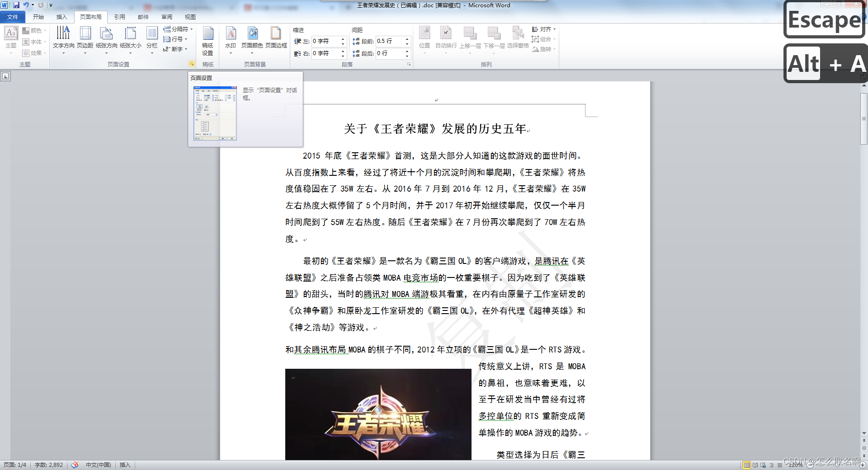Open the 段落 (Paragraph) dialog launcher

coord(409,64)
